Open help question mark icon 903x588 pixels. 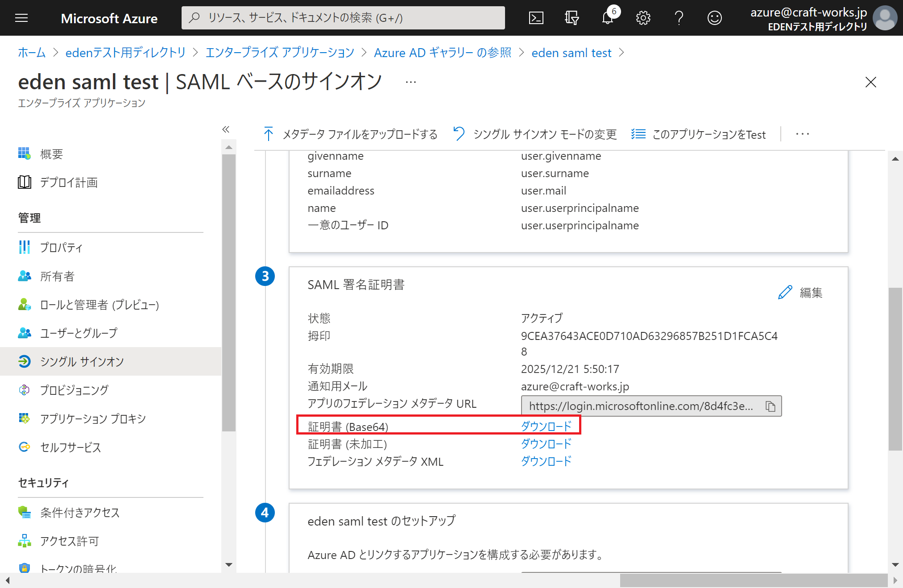679,18
